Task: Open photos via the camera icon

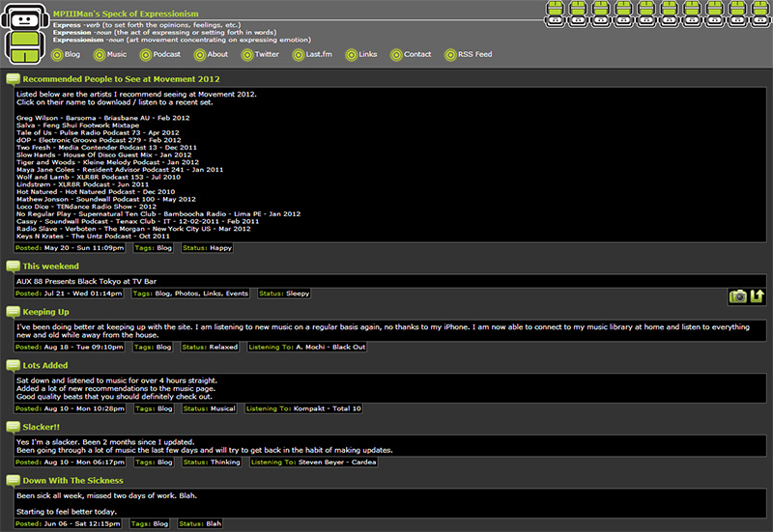Action: tap(738, 296)
